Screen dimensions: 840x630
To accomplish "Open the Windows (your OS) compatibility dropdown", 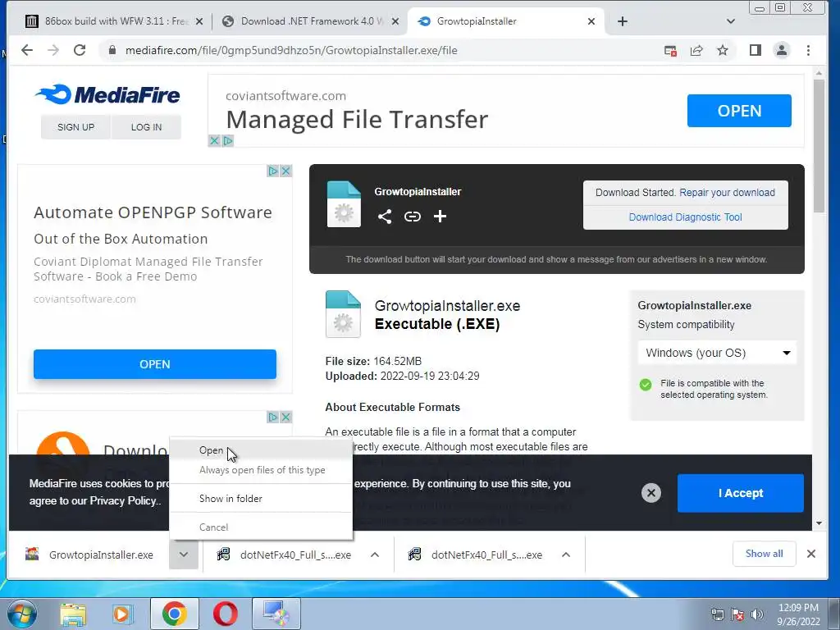I will point(717,353).
